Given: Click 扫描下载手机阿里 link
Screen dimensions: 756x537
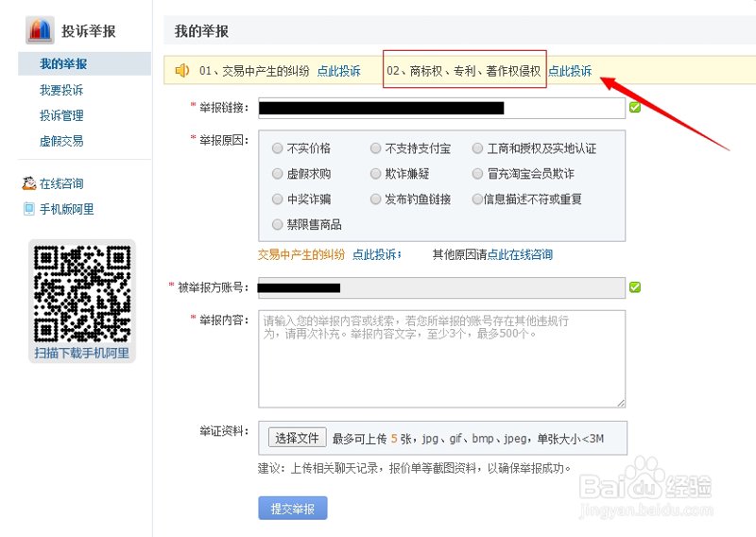Looking at the screenshot, I should [82, 353].
